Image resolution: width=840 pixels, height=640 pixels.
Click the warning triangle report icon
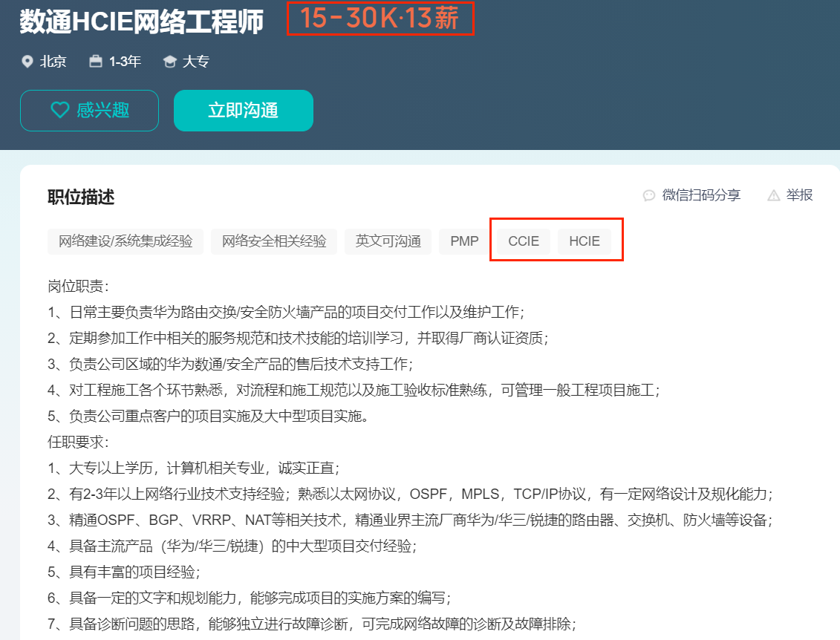click(774, 195)
